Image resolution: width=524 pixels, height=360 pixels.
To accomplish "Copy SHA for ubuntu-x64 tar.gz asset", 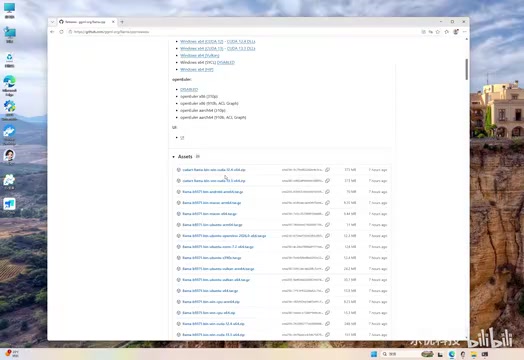I will tap(328, 291).
